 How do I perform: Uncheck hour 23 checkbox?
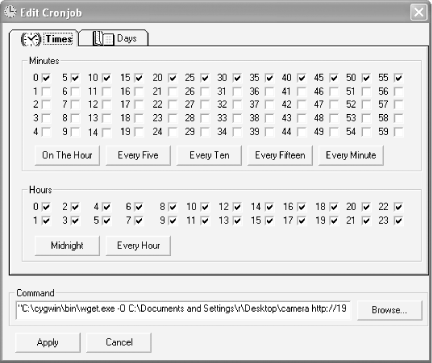click(398, 221)
